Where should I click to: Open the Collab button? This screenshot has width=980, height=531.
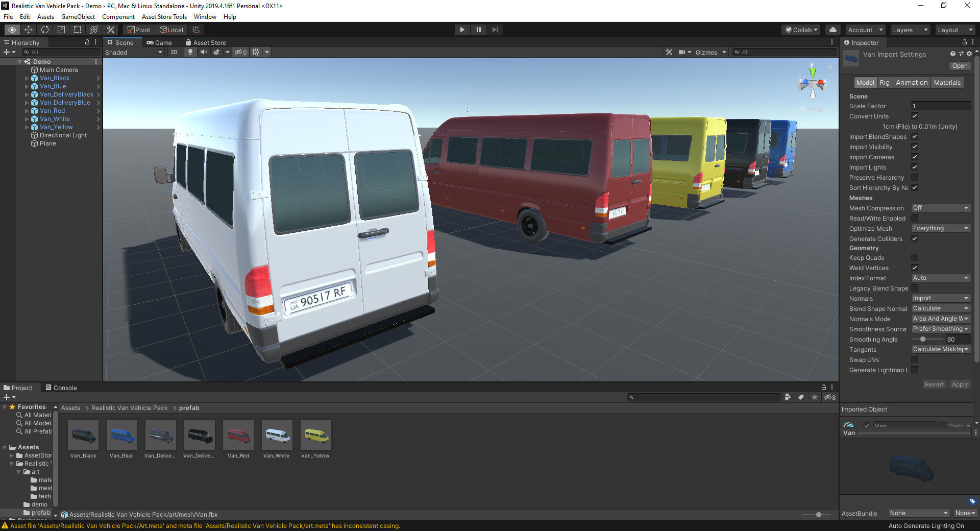coord(801,30)
